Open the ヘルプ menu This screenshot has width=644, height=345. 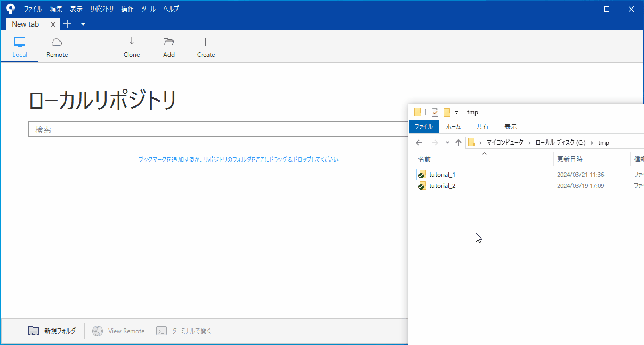point(171,9)
